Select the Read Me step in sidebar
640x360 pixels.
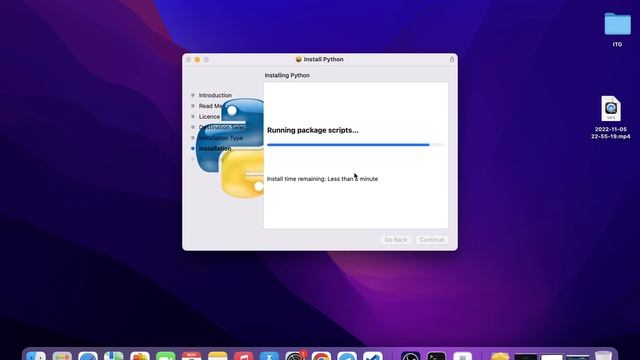point(210,106)
